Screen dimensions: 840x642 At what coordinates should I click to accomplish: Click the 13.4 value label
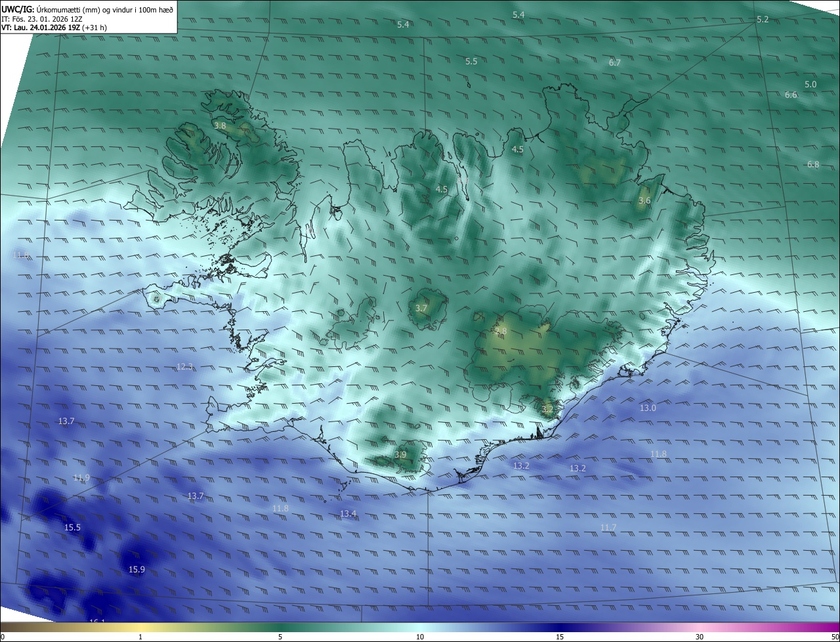click(x=348, y=513)
